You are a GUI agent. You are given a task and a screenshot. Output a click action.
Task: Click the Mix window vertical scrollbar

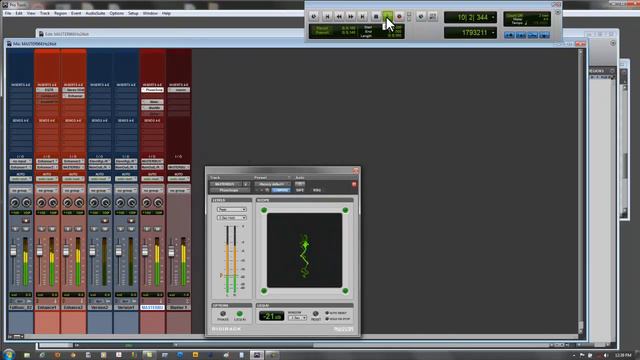pyautogui.click(x=581, y=191)
